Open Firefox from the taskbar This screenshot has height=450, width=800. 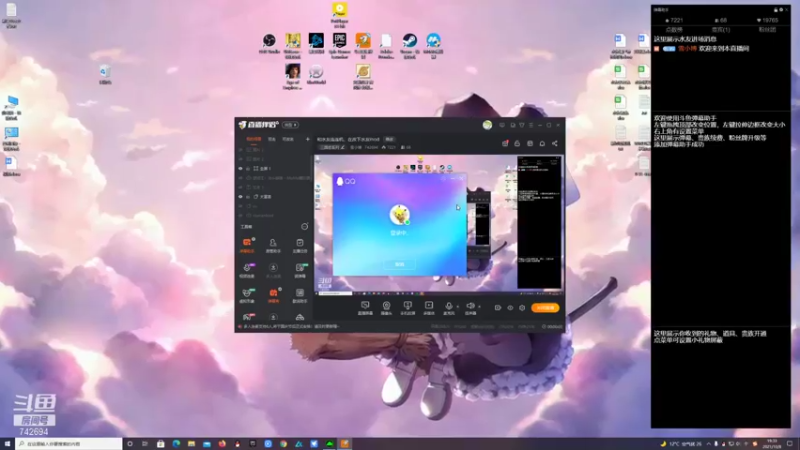(x=222, y=444)
